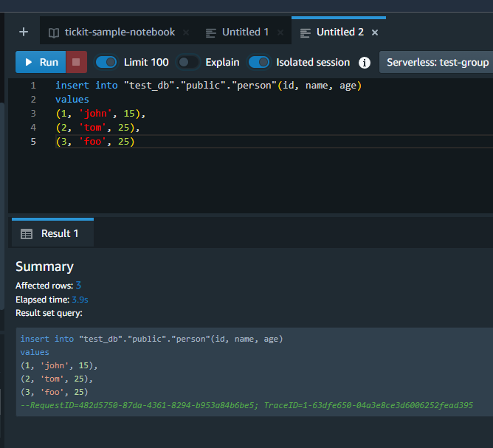This screenshot has width=493, height=448.
Task: Open the Serverless: test-group connection dropdown
Action: pyautogui.click(x=437, y=62)
